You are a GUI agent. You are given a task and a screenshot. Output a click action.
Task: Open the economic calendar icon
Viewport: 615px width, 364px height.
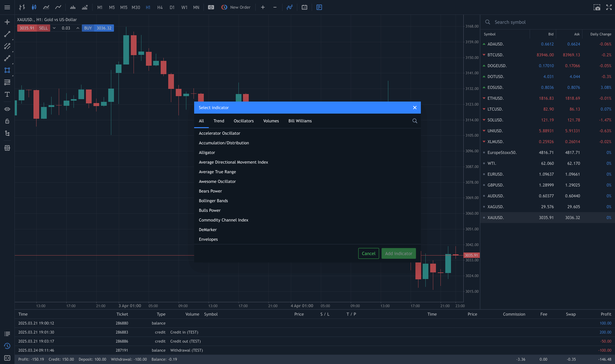click(x=304, y=7)
